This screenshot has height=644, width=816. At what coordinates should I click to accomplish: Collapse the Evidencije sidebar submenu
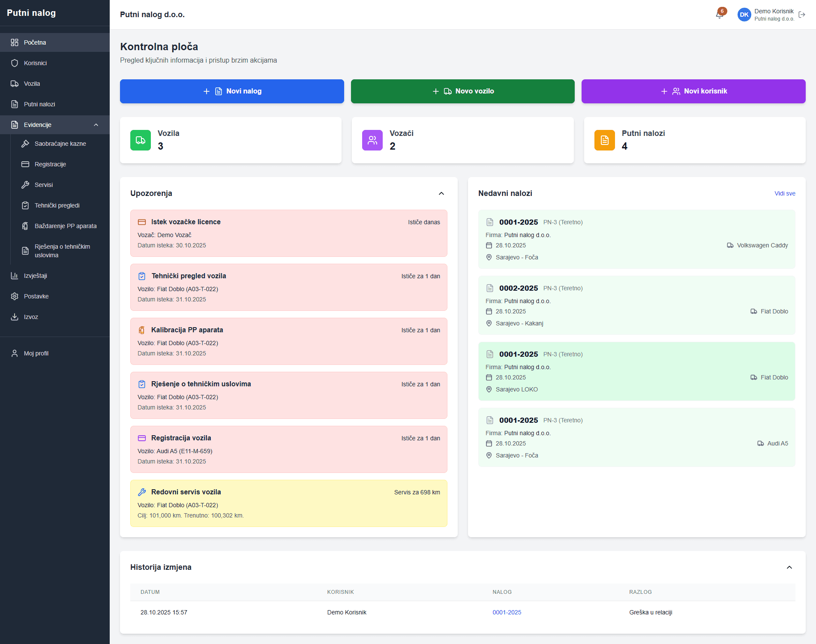[96, 125]
